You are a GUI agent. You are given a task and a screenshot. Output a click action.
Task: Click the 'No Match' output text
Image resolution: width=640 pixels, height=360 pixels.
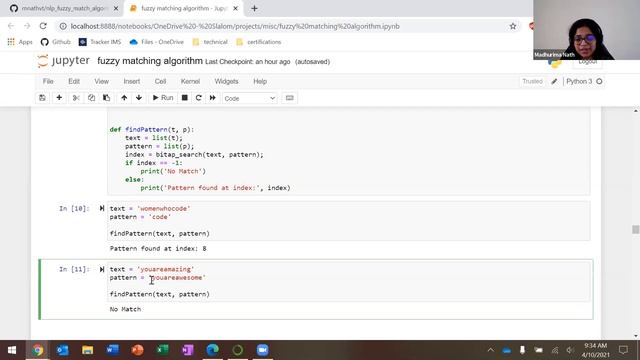125,309
